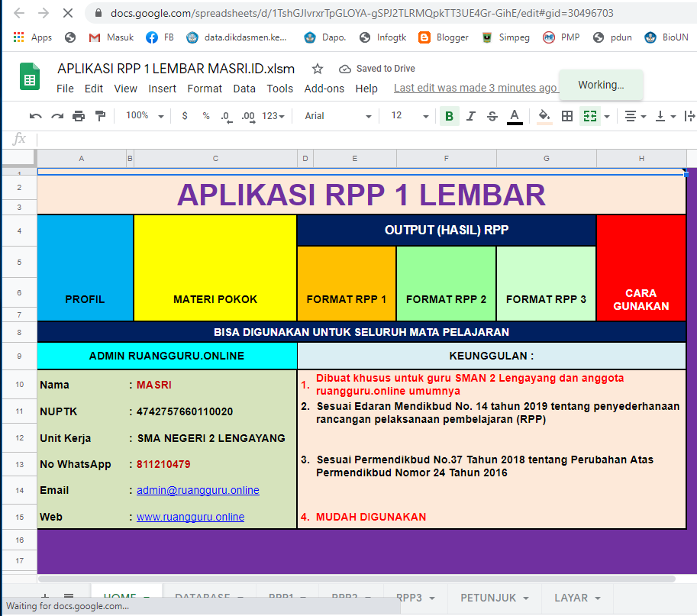Switch to the DATABASE sheet tab
697x616 pixels.
pyautogui.click(x=204, y=598)
